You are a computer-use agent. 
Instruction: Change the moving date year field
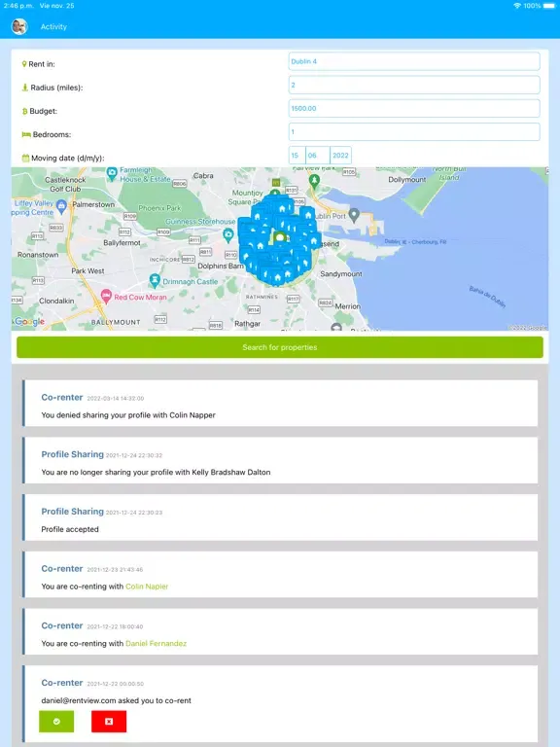(x=340, y=156)
